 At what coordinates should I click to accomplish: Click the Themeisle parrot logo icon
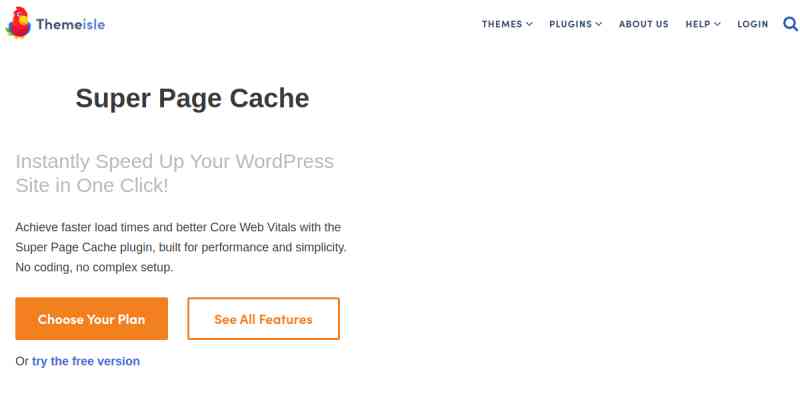click(17, 24)
